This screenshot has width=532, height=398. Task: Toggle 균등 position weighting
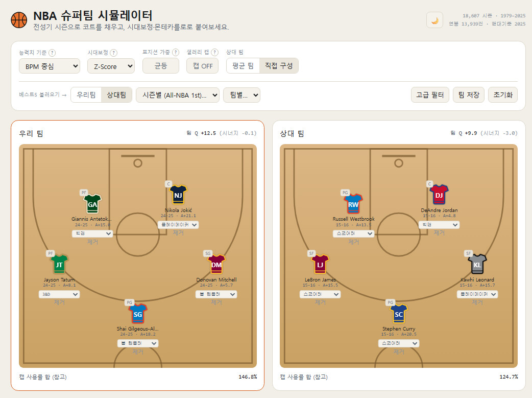tap(161, 66)
